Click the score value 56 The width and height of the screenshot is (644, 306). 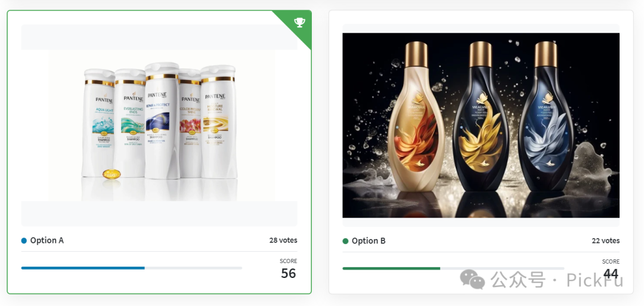pos(289,274)
